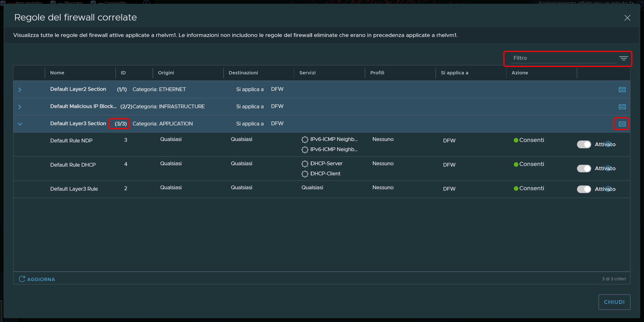
Task: Click the circular refresh icon beside AGGIORNA
Action: 22,279
